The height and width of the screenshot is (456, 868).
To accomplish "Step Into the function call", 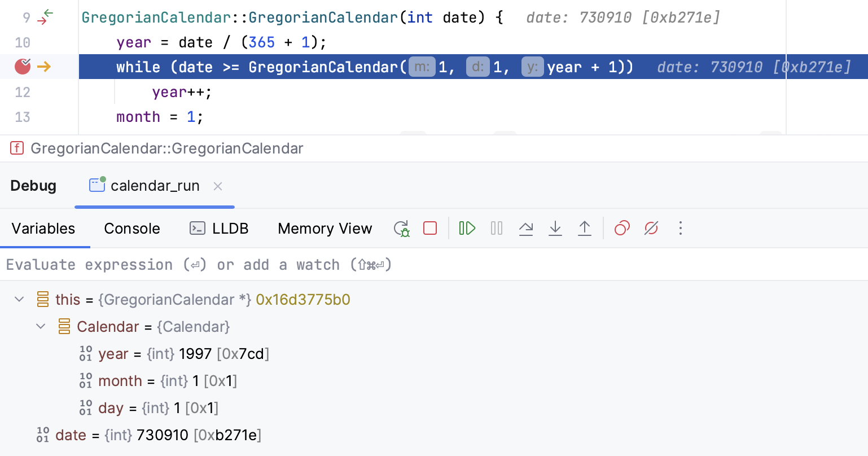I will coord(555,228).
